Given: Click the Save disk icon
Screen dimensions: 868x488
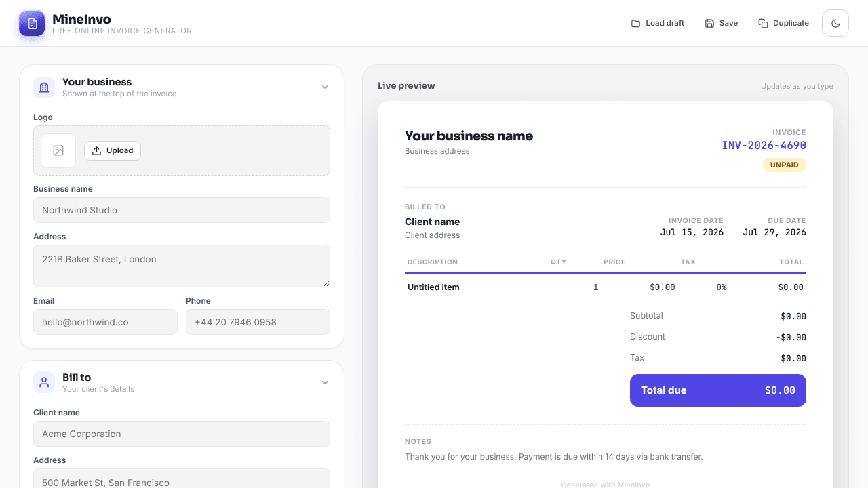Looking at the screenshot, I should [709, 23].
